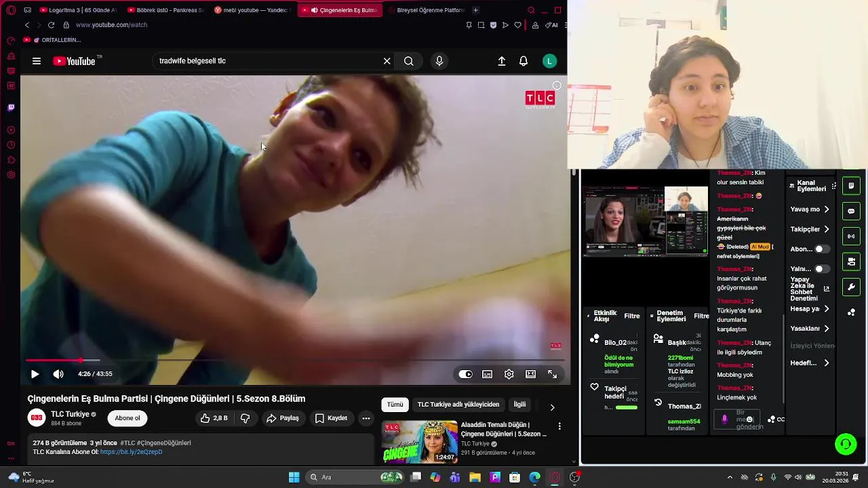Screen dimensions: 868x488
Task: Toggle the Yalnı... chat mode switch
Action: tap(822, 268)
